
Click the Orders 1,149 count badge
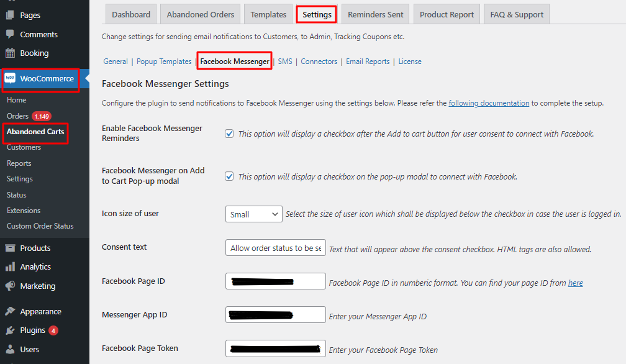pos(42,116)
